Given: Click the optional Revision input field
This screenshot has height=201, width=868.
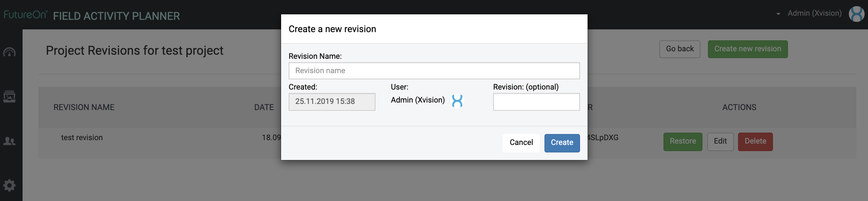Looking at the screenshot, I should coord(536,102).
